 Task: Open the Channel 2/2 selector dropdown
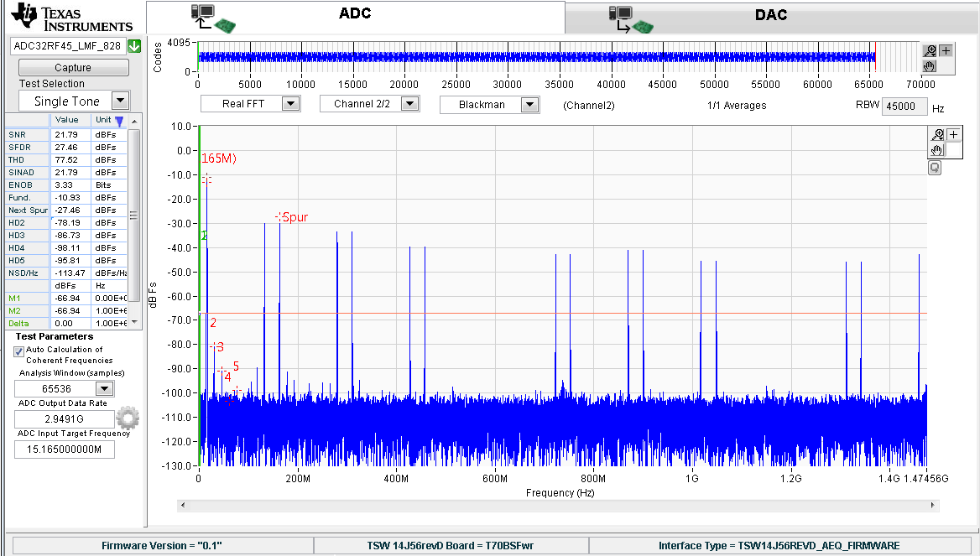coord(409,104)
